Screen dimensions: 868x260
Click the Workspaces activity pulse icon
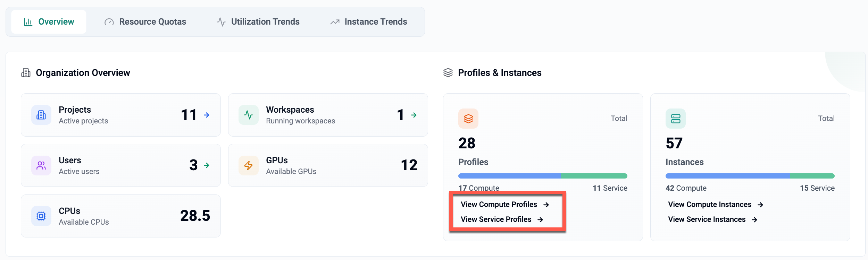[248, 115]
